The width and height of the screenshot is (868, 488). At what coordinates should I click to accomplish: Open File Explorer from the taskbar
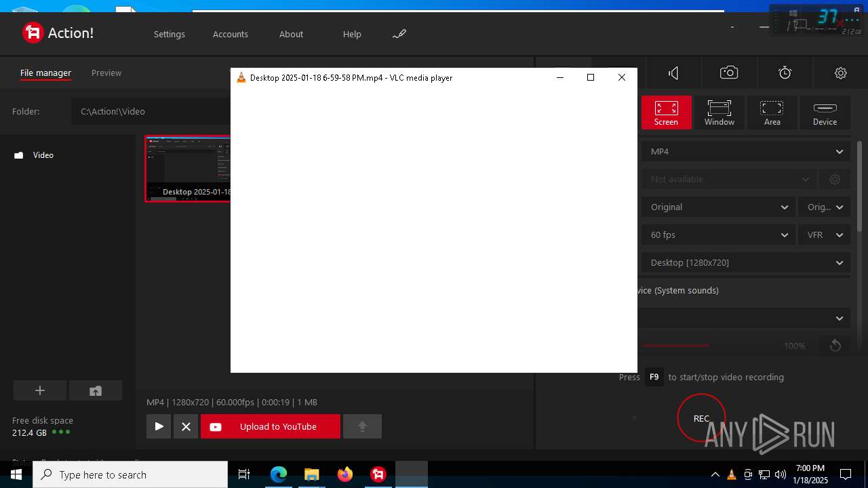point(311,474)
